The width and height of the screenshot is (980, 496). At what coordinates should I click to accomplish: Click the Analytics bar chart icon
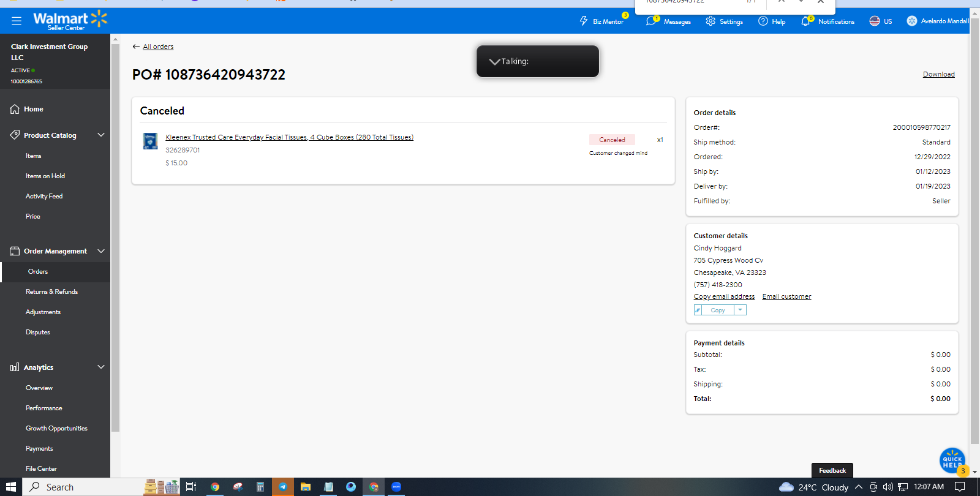click(15, 367)
